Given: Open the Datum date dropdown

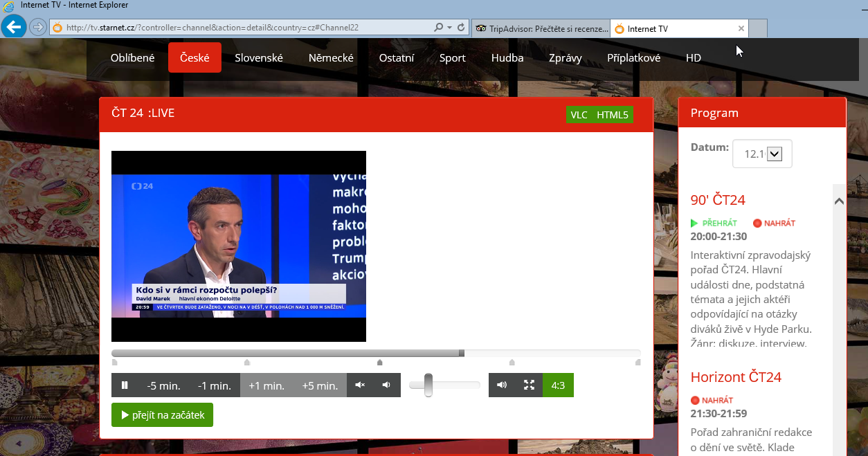Looking at the screenshot, I should [x=775, y=154].
